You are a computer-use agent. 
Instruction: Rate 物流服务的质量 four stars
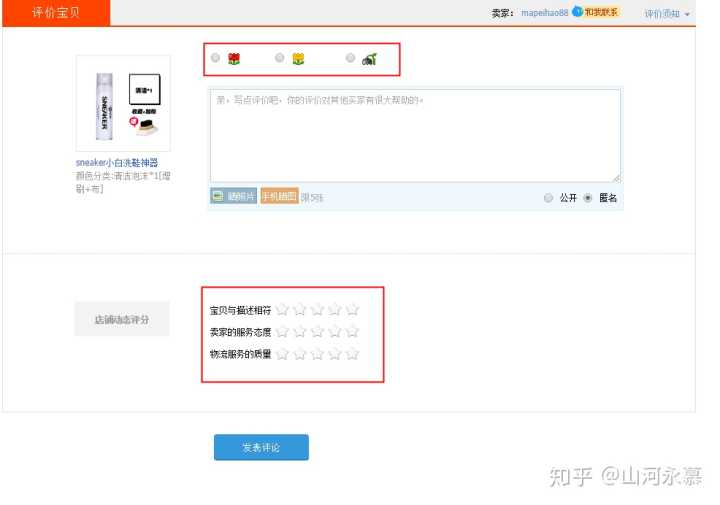tap(335, 354)
